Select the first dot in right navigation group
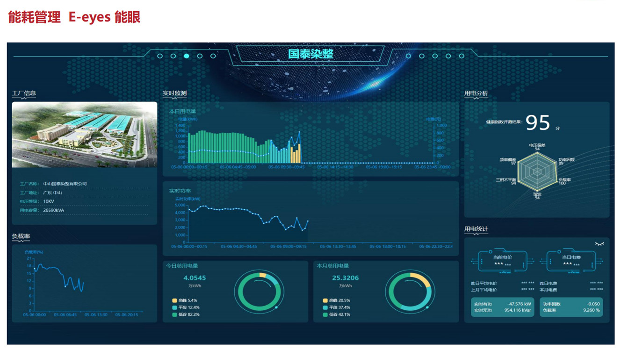The height and width of the screenshot is (364, 621). pos(408,56)
